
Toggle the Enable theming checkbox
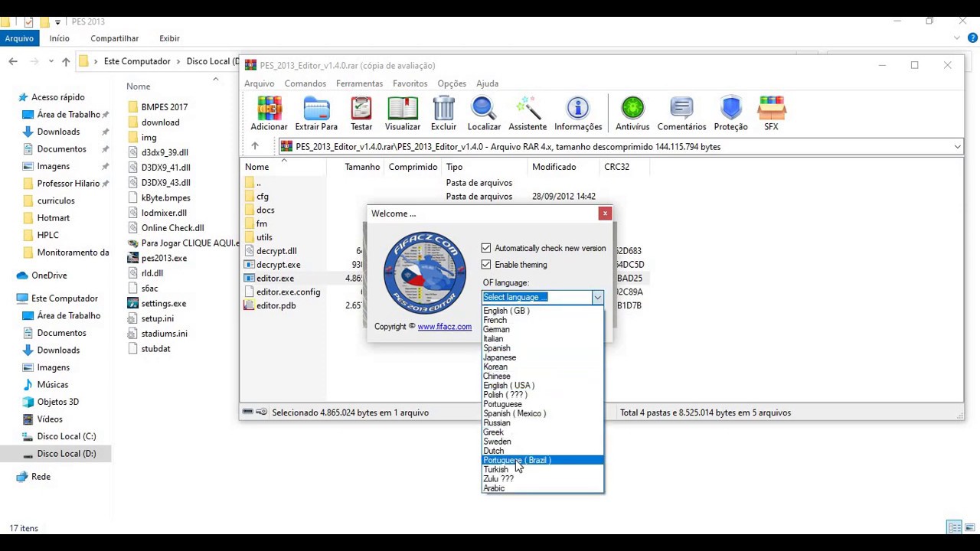[x=486, y=265]
